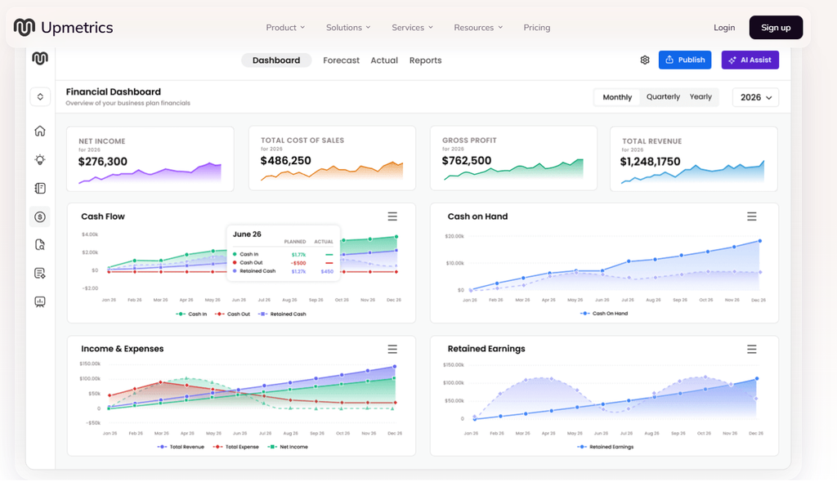Viewport: 837px width, 504px height.
Task: Open the Income & Expenses chart menu icon
Action: (x=392, y=350)
